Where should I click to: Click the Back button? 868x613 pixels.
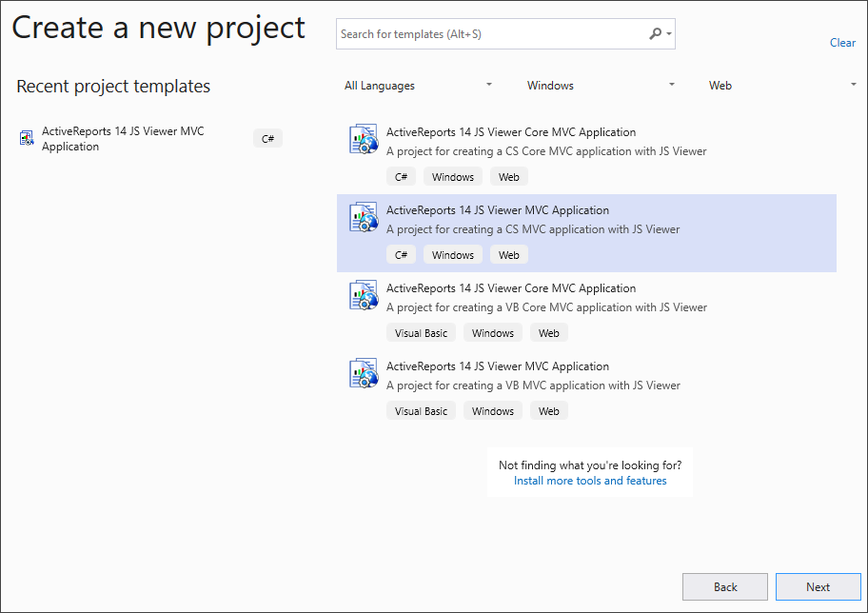[724, 586]
